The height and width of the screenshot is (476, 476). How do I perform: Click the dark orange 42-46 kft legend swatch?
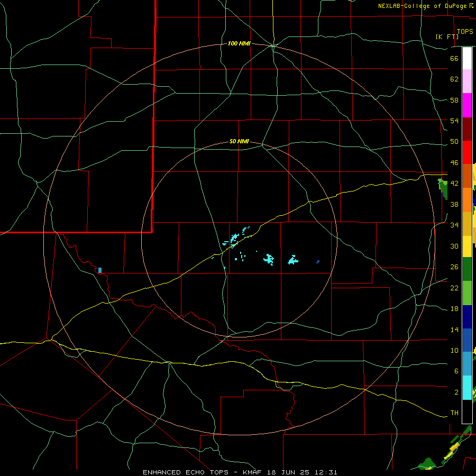coord(467,176)
